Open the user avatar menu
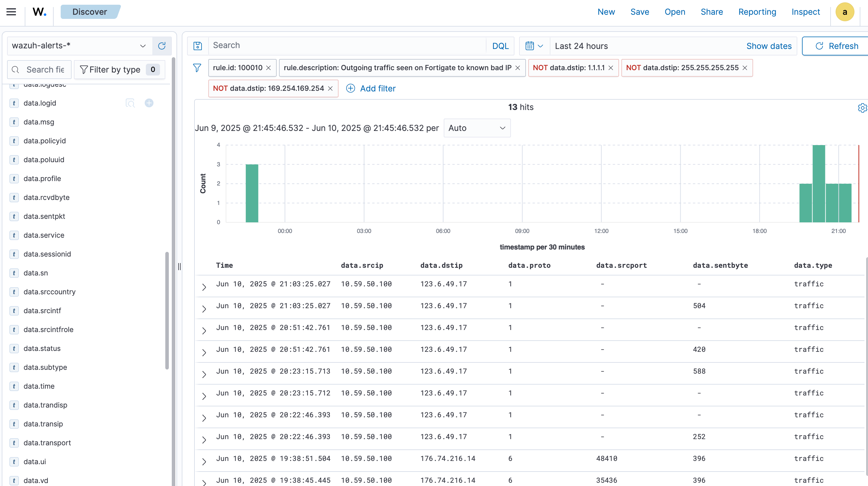The height and width of the screenshot is (486, 868). [x=844, y=12]
